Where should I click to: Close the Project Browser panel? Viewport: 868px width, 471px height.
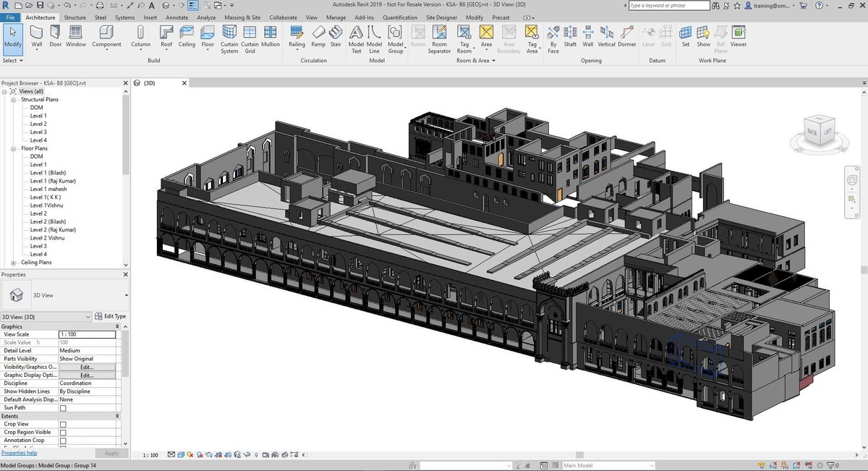(126, 83)
